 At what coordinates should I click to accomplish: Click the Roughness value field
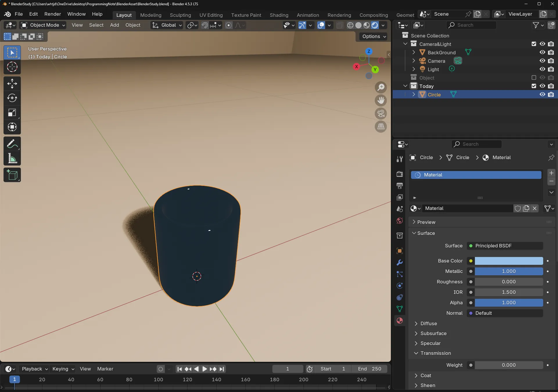coord(509,282)
